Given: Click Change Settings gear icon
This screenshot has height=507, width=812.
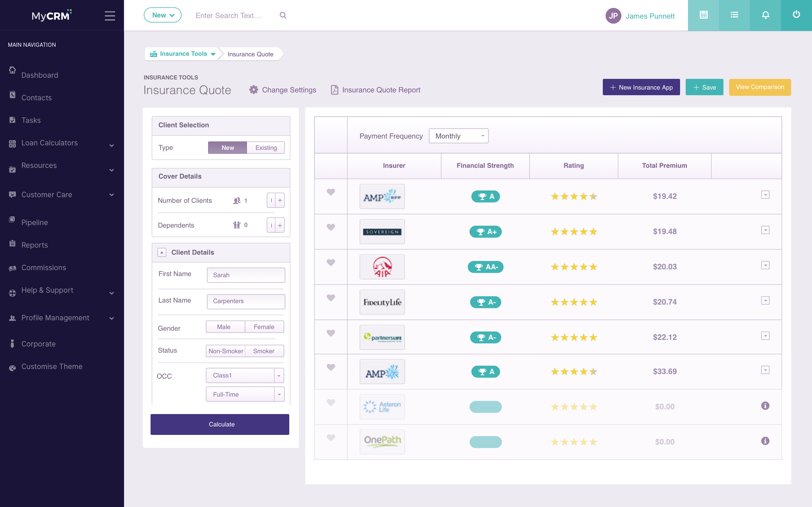Looking at the screenshot, I should 254,90.
